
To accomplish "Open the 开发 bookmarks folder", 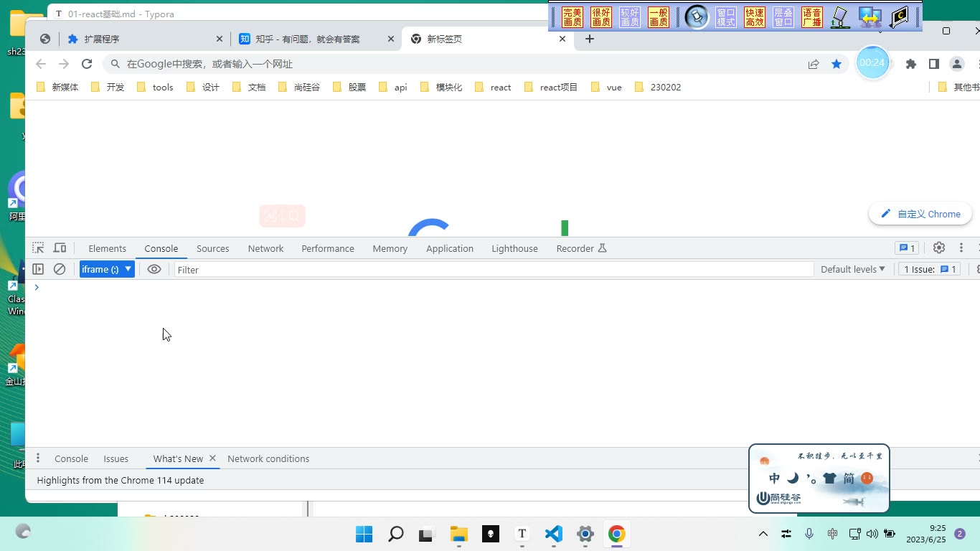I will click(108, 87).
